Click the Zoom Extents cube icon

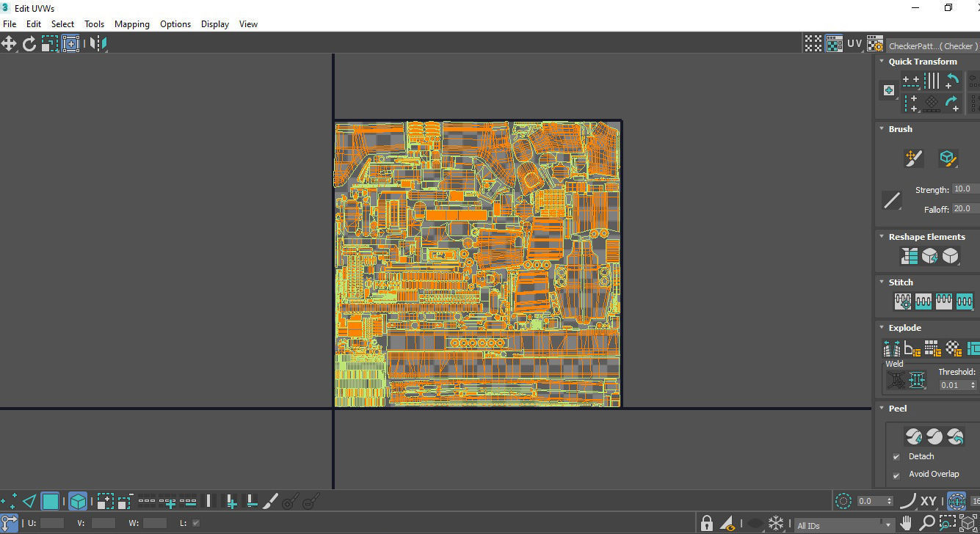[968, 523]
